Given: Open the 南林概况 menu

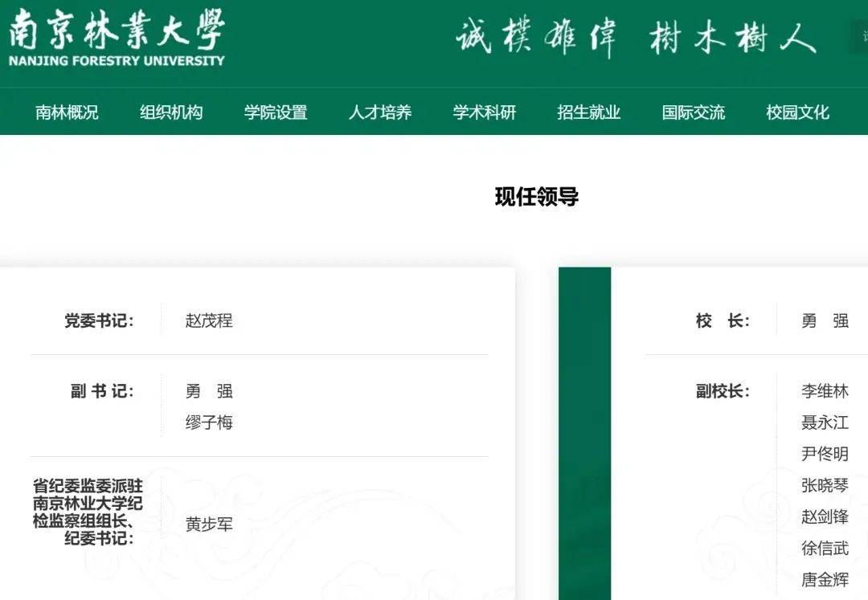Looking at the screenshot, I should (67, 112).
